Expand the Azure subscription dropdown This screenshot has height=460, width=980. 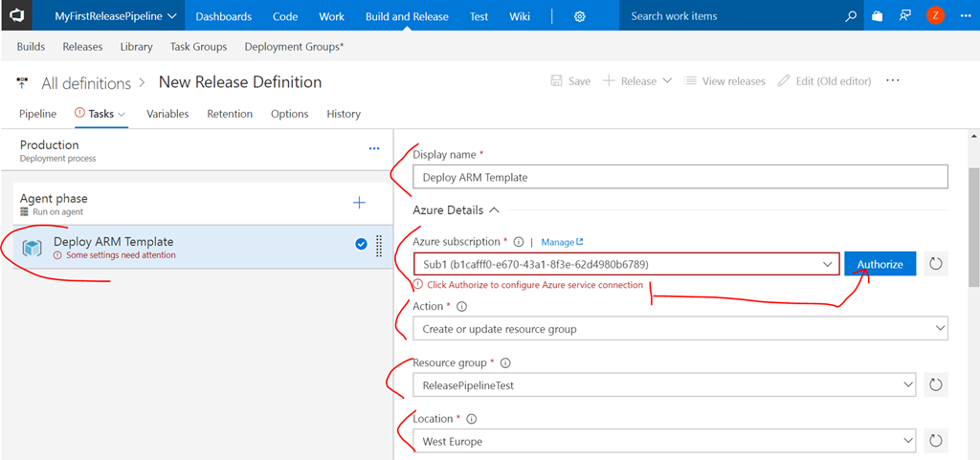pos(826,264)
